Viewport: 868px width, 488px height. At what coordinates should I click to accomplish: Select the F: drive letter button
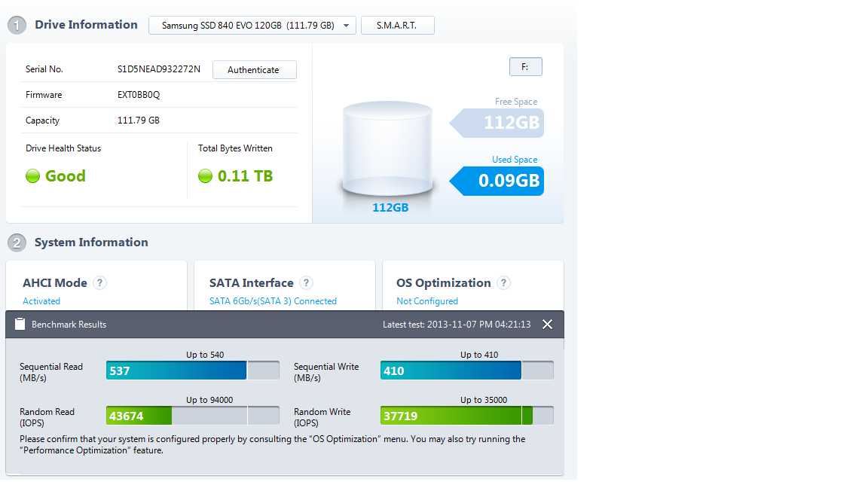point(525,67)
